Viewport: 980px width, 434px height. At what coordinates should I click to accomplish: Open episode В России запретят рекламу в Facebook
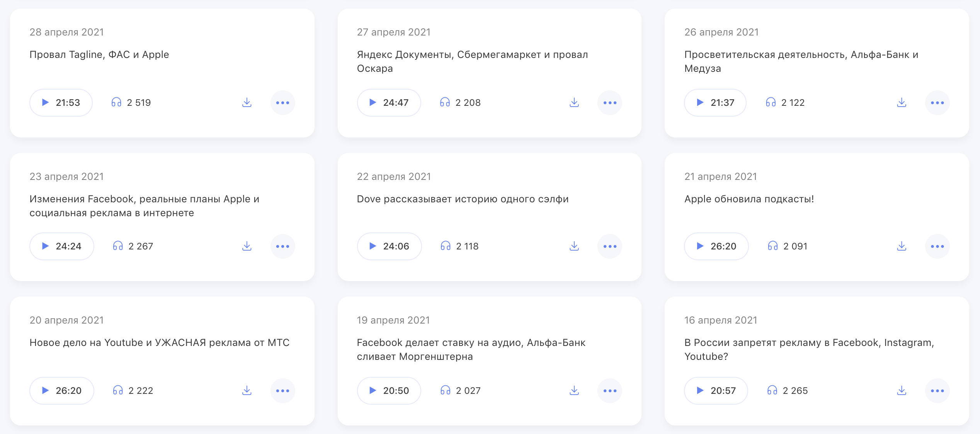pyautogui.click(x=809, y=349)
